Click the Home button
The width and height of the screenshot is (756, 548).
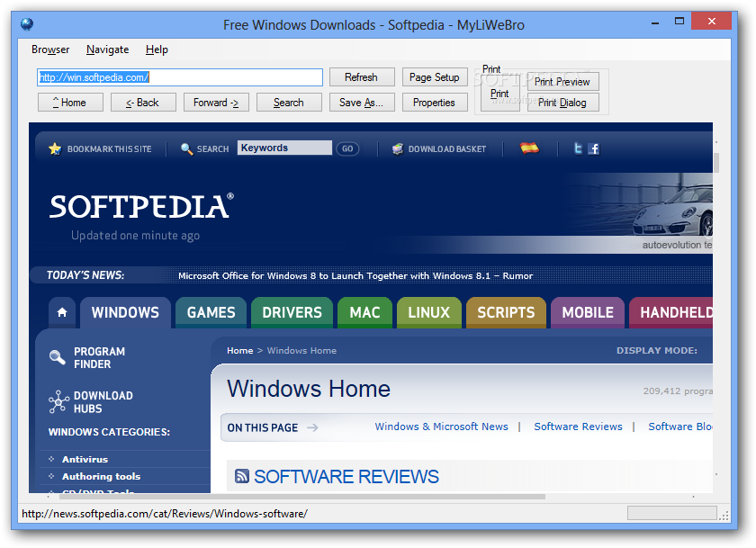pos(70,103)
